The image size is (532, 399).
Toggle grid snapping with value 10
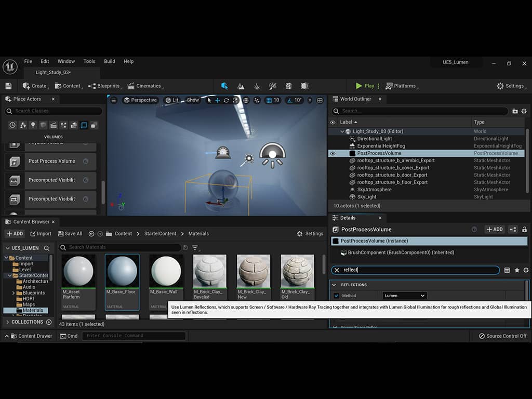[273, 100]
